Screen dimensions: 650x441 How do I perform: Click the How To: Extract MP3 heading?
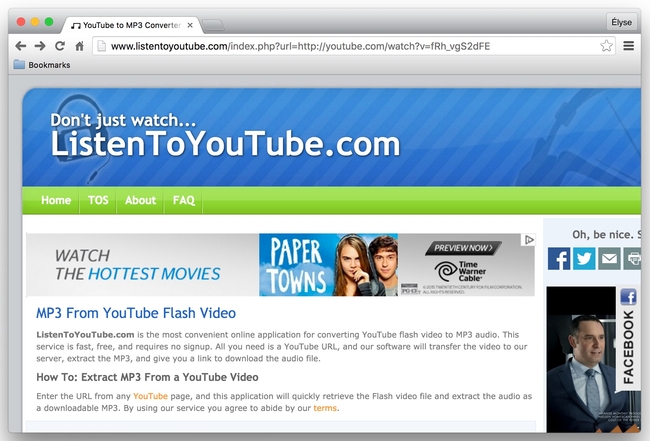tap(148, 377)
